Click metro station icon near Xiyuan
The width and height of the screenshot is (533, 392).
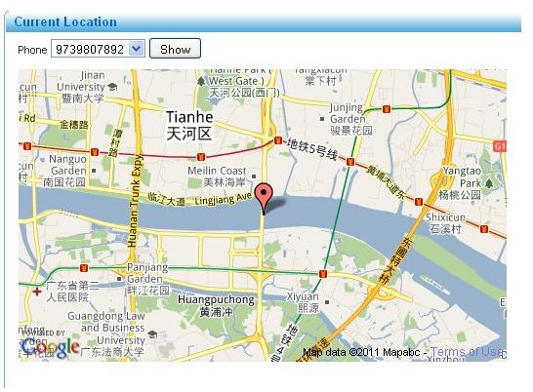coord(323,273)
